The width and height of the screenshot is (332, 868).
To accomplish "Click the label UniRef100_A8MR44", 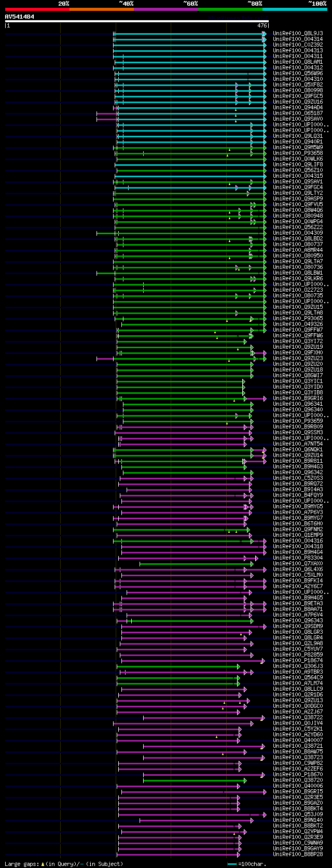I will click(298, 250).
